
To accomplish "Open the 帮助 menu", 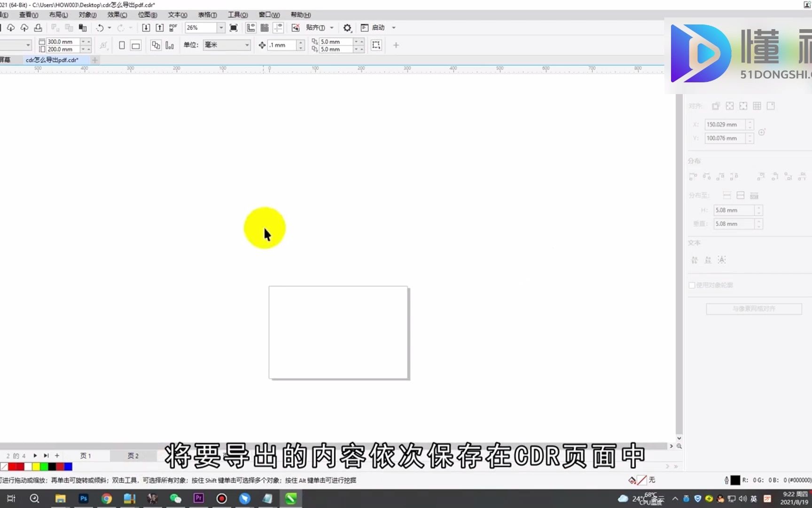I will 301,15.
